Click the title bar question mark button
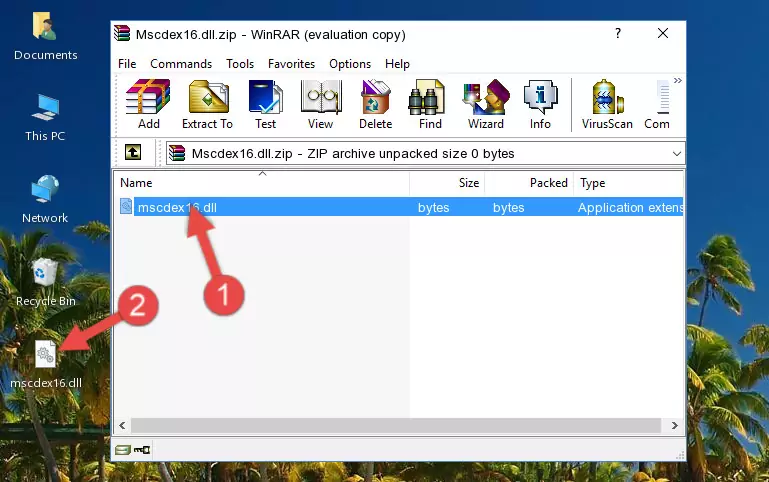This screenshot has width=769, height=482. pyautogui.click(x=618, y=33)
